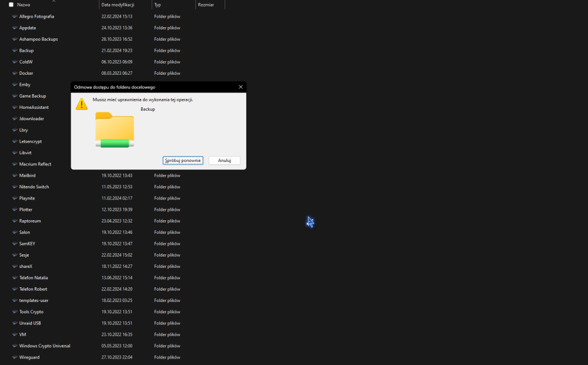Click the Musisz mieć uprawnienia message text
588x365 pixels.
(x=143, y=100)
